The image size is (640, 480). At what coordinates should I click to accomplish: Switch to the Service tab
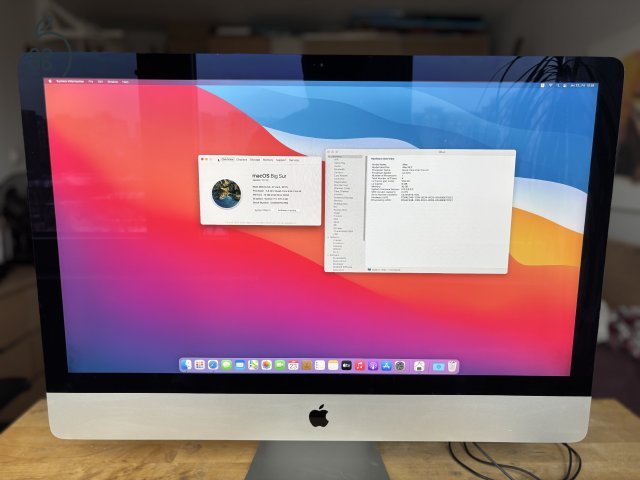point(294,160)
